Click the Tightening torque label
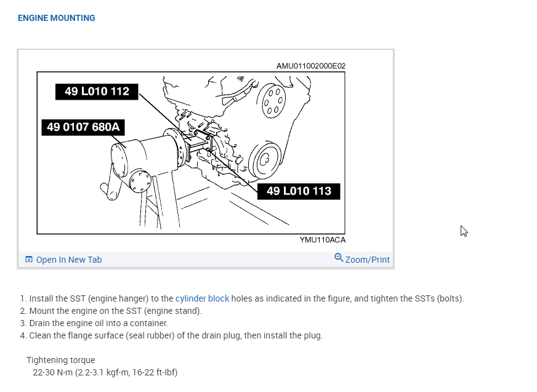The image size is (537, 392). point(61,360)
